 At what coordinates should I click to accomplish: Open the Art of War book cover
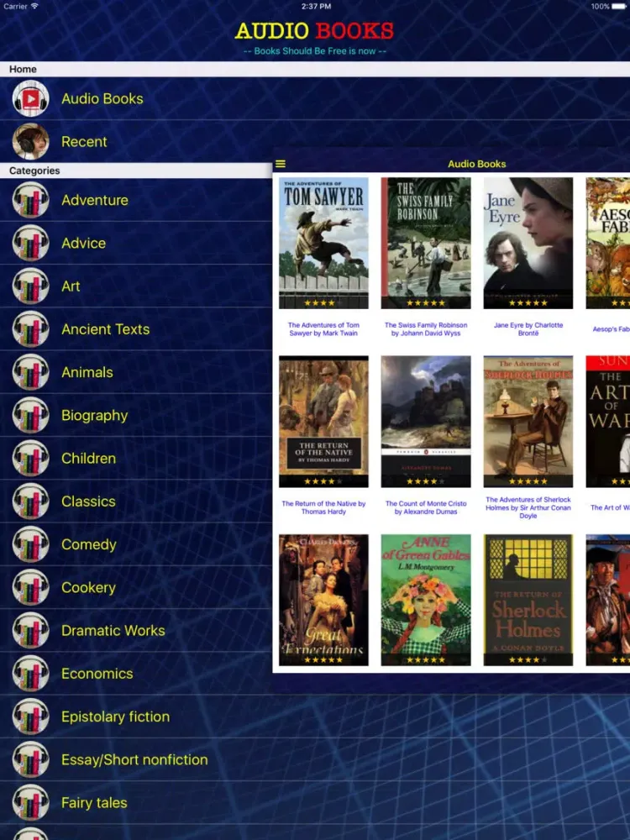tap(608, 422)
